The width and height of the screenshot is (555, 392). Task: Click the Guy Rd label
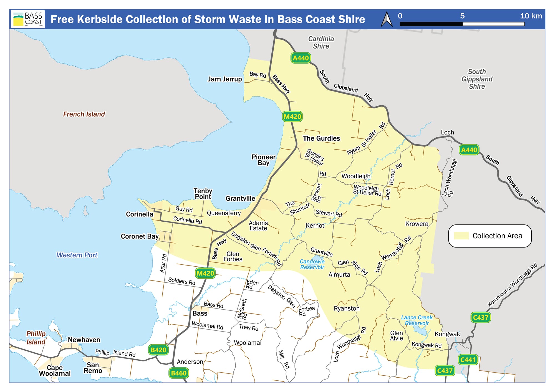click(184, 209)
